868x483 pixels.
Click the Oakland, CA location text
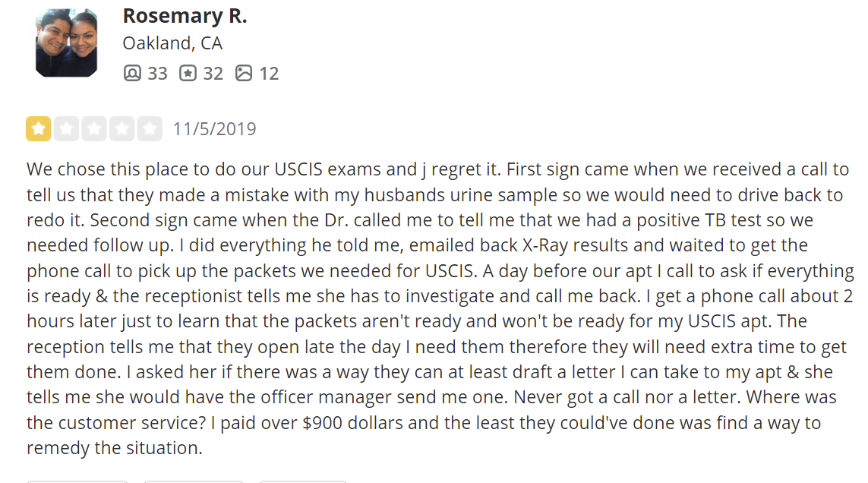pos(172,43)
